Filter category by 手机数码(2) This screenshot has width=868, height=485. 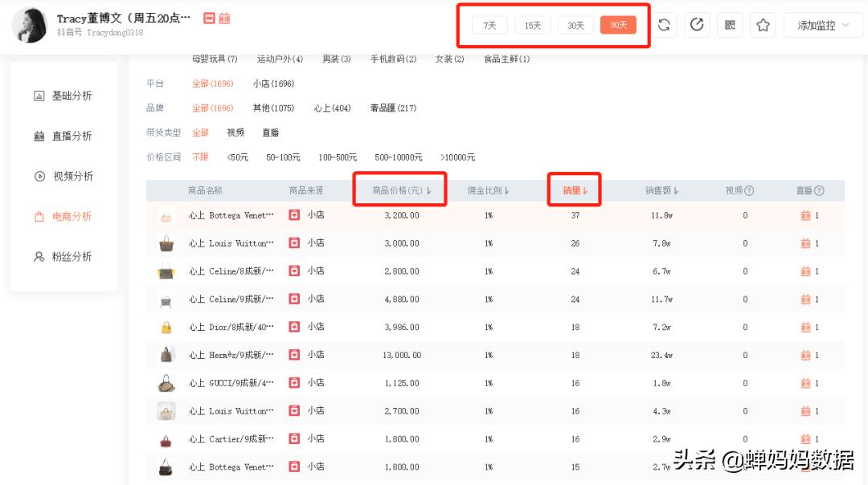pos(394,59)
